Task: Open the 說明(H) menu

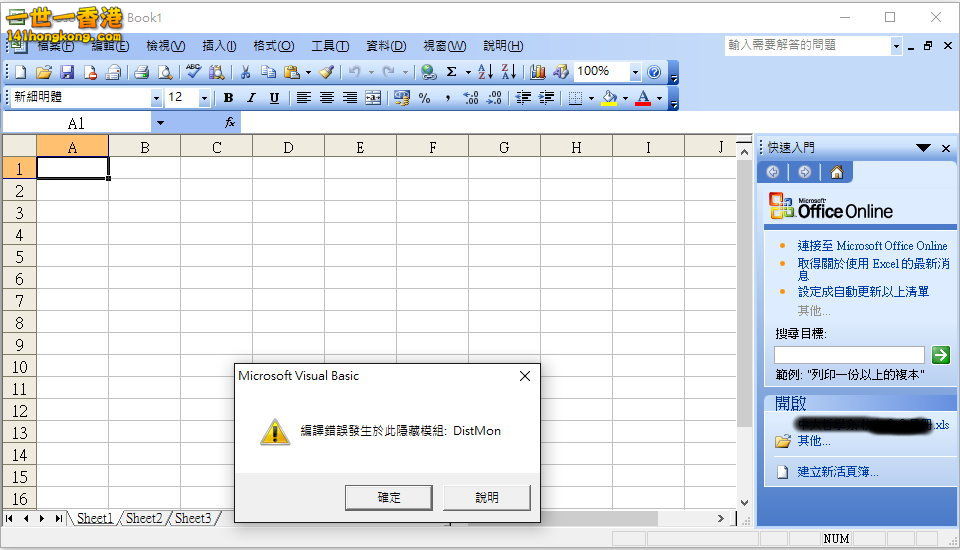Action: (x=503, y=46)
